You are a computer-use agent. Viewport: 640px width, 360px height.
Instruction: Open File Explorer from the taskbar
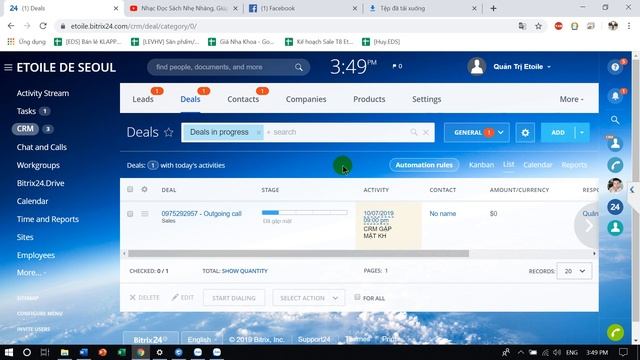tap(64, 352)
